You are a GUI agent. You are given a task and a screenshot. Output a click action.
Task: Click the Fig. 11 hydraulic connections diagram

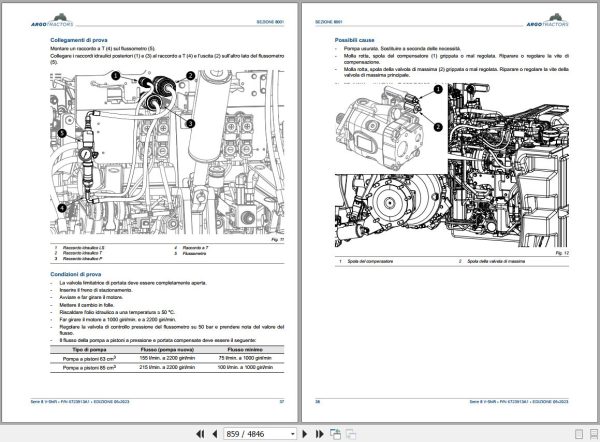coord(167,152)
